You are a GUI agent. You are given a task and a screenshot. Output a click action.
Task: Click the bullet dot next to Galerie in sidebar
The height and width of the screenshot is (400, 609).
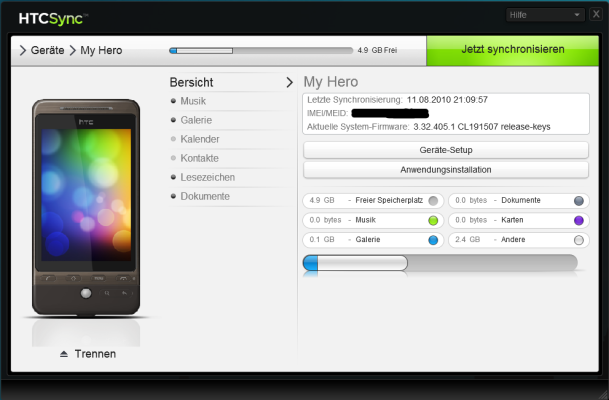pos(173,120)
